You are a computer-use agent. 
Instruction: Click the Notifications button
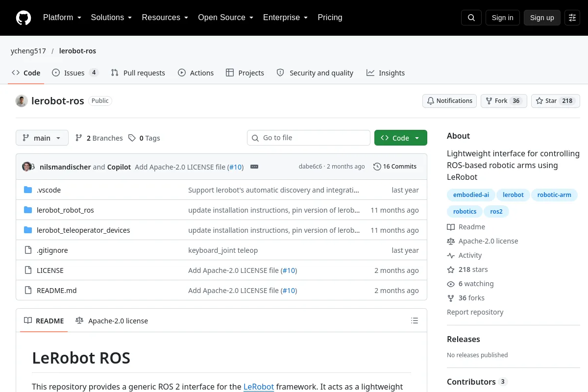click(x=450, y=101)
